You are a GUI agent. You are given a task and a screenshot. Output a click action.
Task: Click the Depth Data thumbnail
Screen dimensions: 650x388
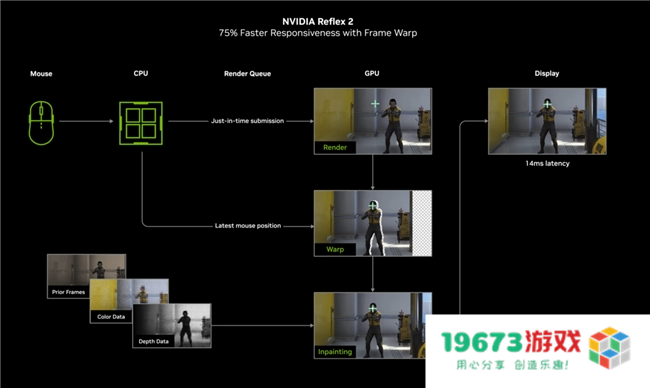click(172, 325)
